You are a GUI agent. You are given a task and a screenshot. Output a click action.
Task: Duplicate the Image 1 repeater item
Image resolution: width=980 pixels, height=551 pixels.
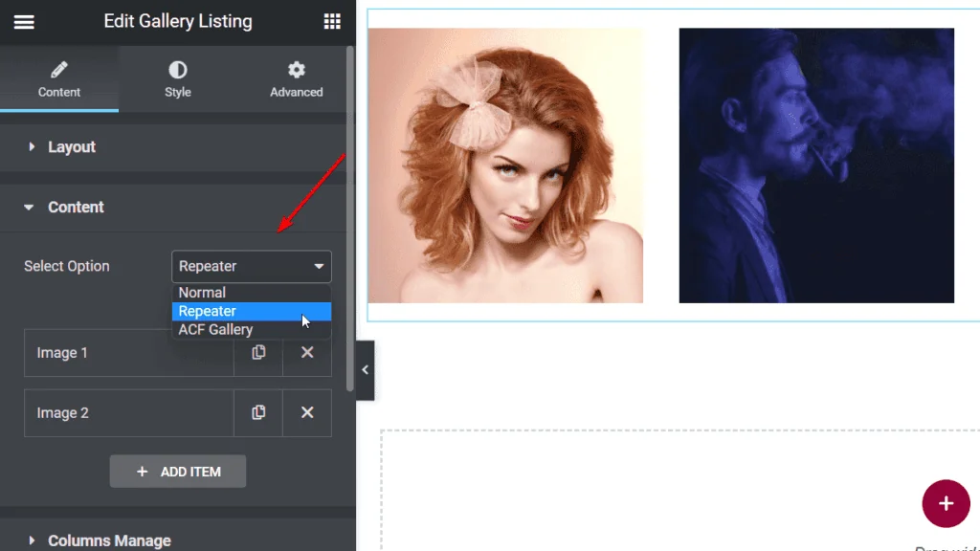pos(257,352)
